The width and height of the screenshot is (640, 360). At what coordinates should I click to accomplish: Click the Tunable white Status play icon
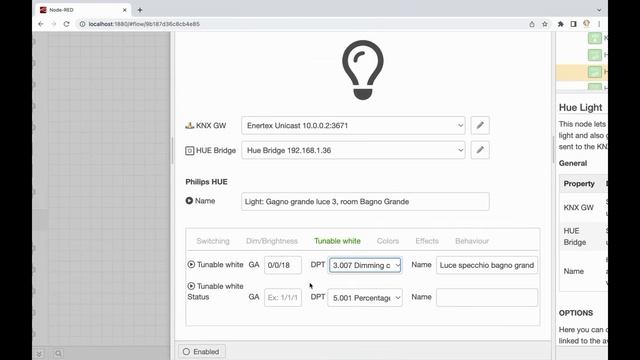pyautogui.click(x=191, y=286)
